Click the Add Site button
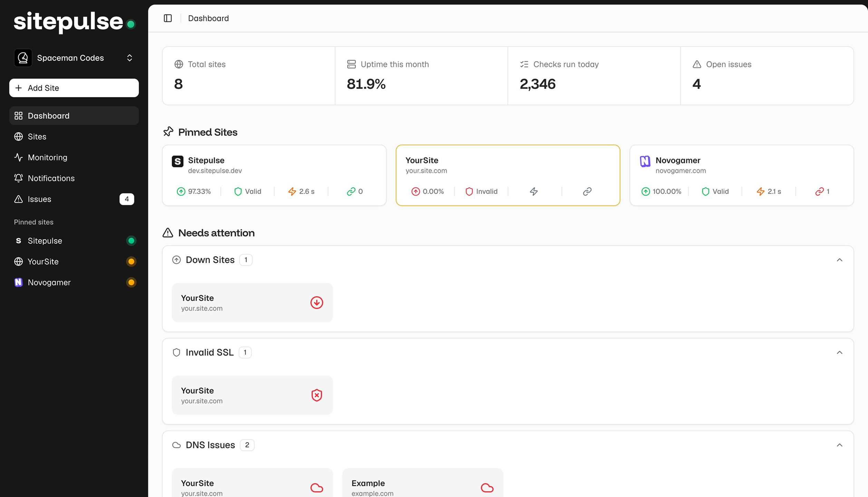868x497 pixels. click(x=74, y=88)
